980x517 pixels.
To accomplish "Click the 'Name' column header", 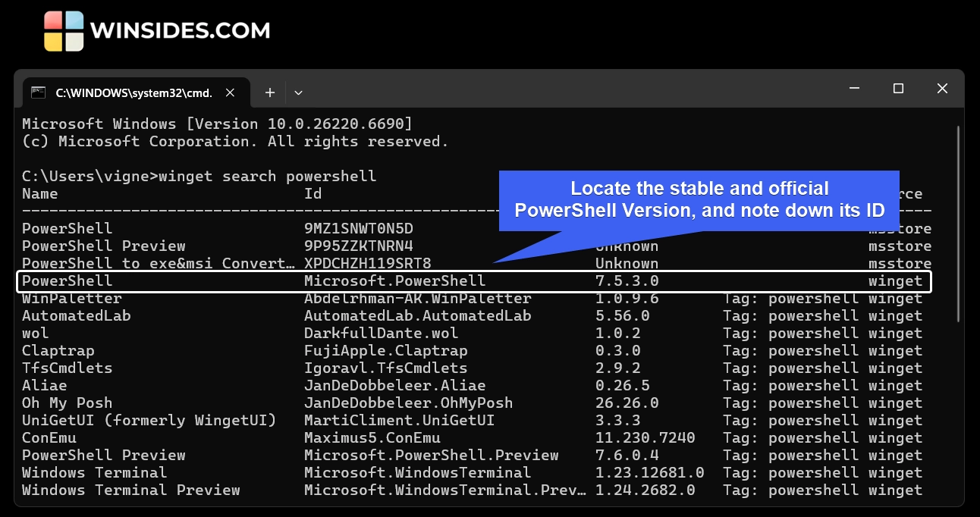I will coord(39,194).
